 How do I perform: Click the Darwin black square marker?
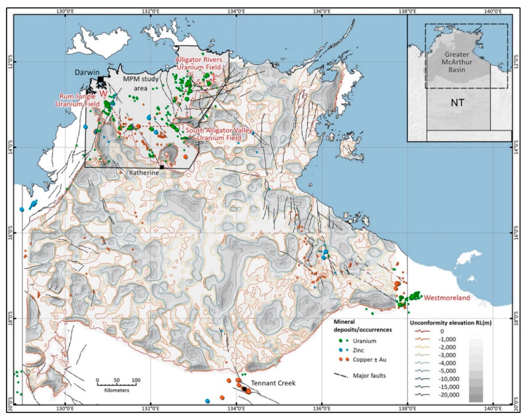(x=101, y=79)
